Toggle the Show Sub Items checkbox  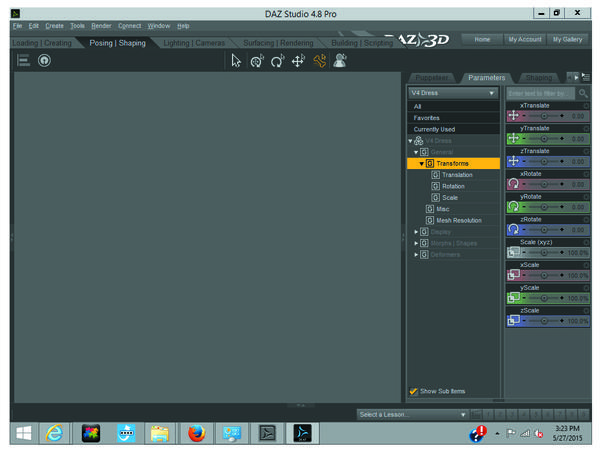[x=413, y=391]
